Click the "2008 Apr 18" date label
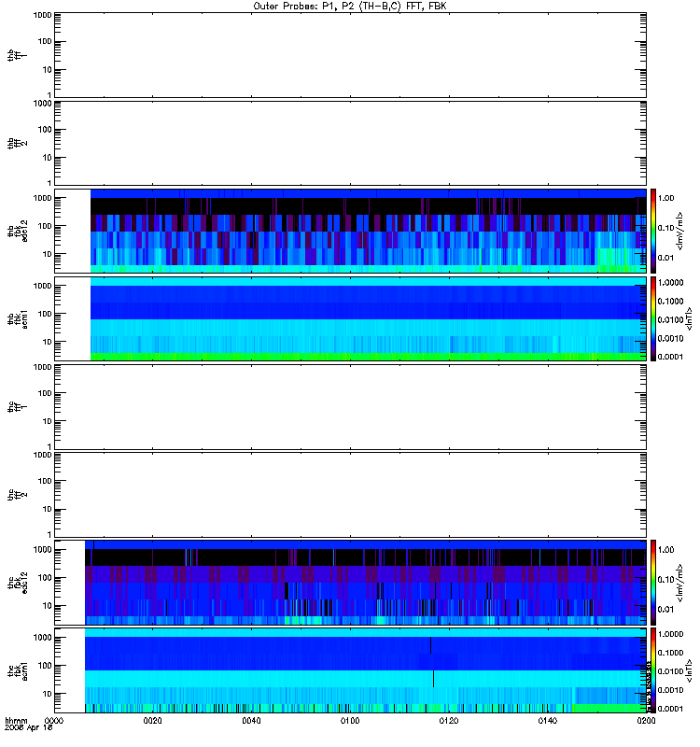 (x=28, y=728)
